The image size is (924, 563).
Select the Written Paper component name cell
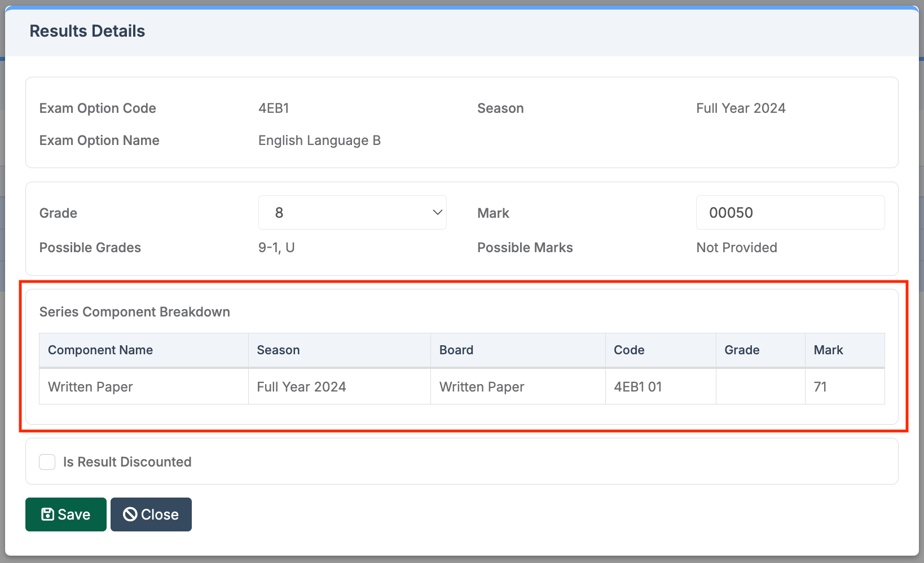pos(90,387)
